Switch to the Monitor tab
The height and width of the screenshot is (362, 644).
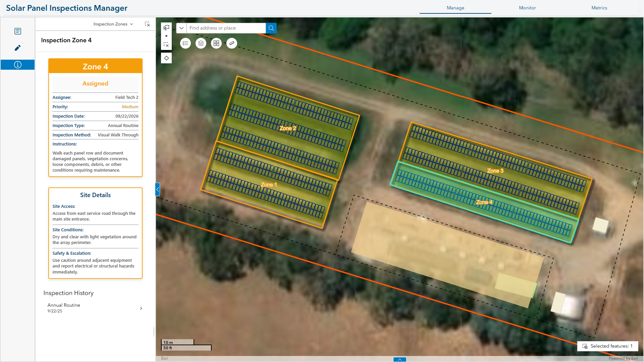527,8
